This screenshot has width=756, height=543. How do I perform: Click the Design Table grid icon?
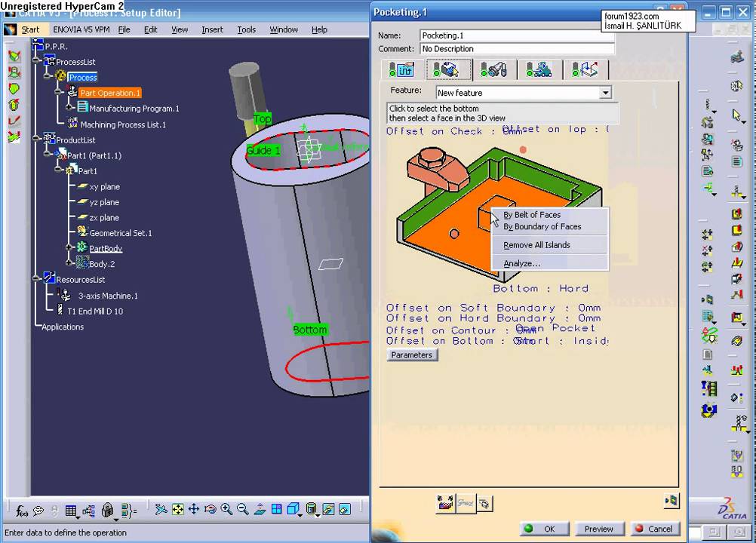click(x=71, y=511)
